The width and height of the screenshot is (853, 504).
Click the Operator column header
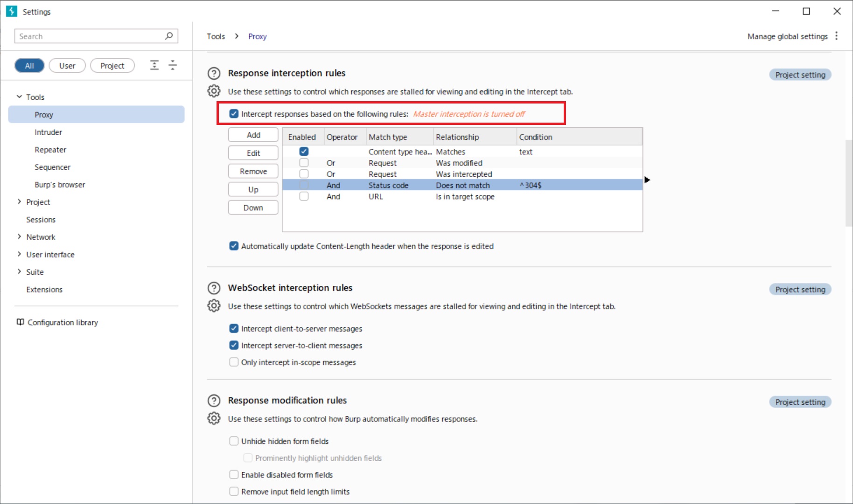(x=345, y=137)
